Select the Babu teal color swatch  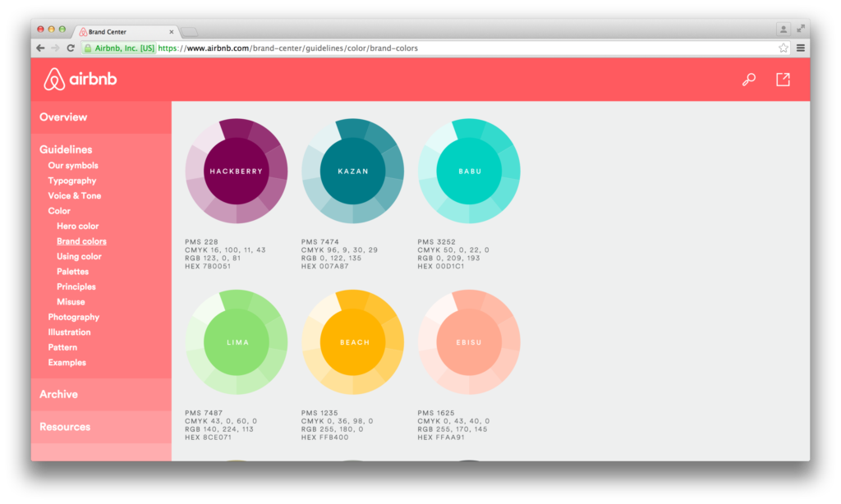point(469,172)
